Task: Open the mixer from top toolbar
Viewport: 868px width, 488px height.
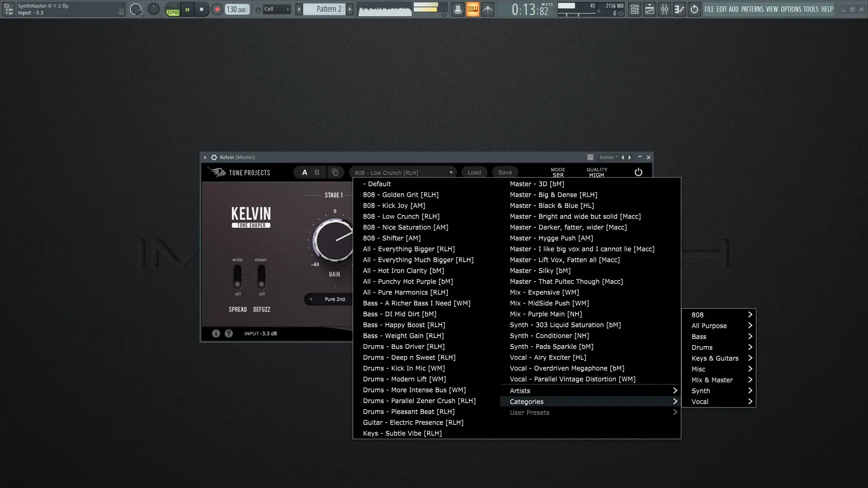Action: coord(664,9)
